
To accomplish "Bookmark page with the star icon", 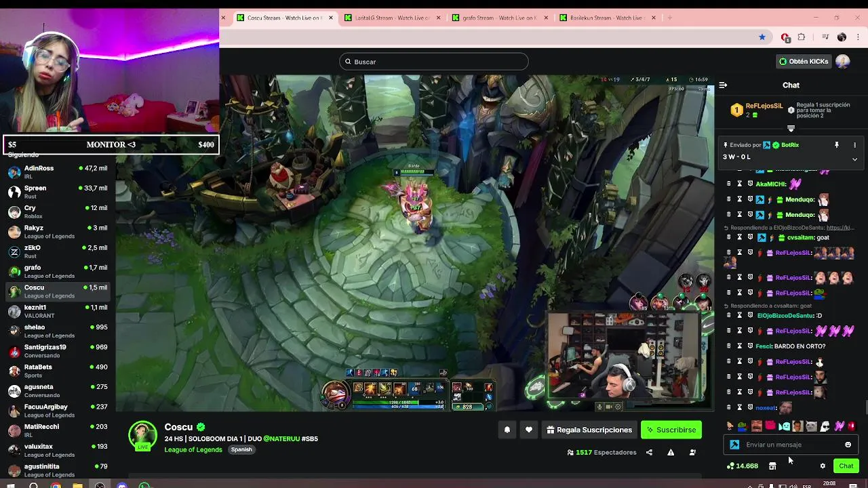I will [x=762, y=37].
